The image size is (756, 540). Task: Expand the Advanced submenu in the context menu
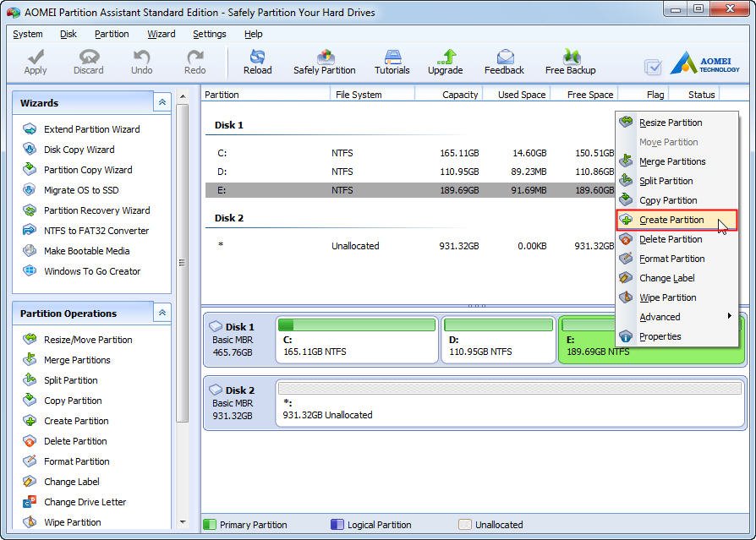[677, 317]
